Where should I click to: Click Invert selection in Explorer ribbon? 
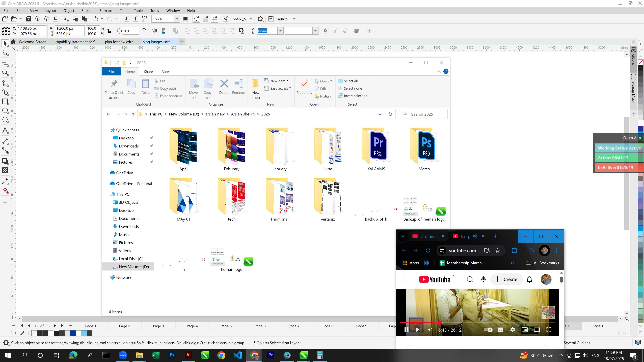click(353, 96)
